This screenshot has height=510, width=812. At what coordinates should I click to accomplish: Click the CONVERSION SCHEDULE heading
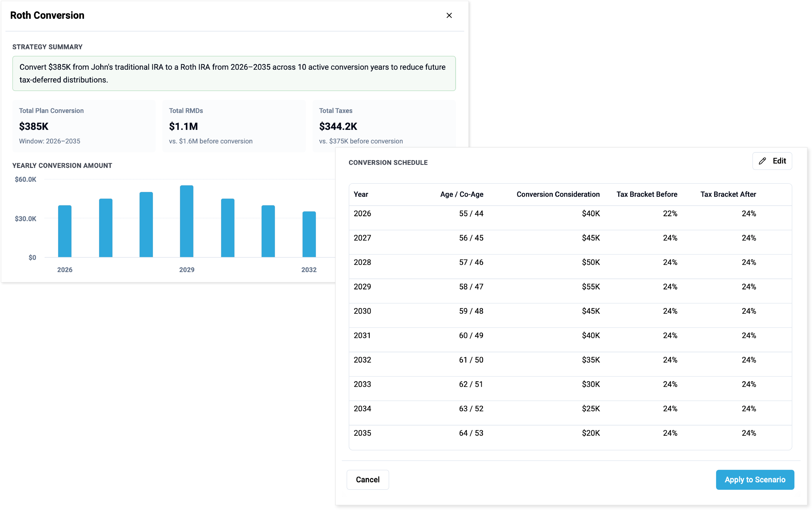point(388,163)
